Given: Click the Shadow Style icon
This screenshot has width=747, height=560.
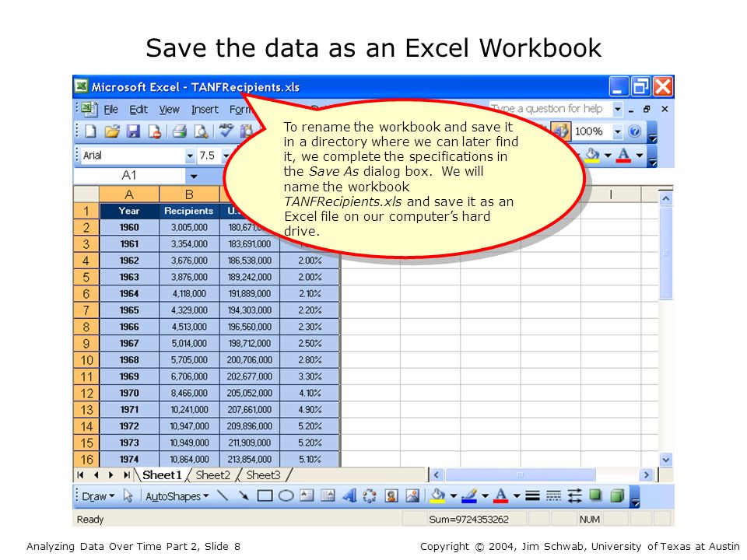Looking at the screenshot, I should coord(595,495).
